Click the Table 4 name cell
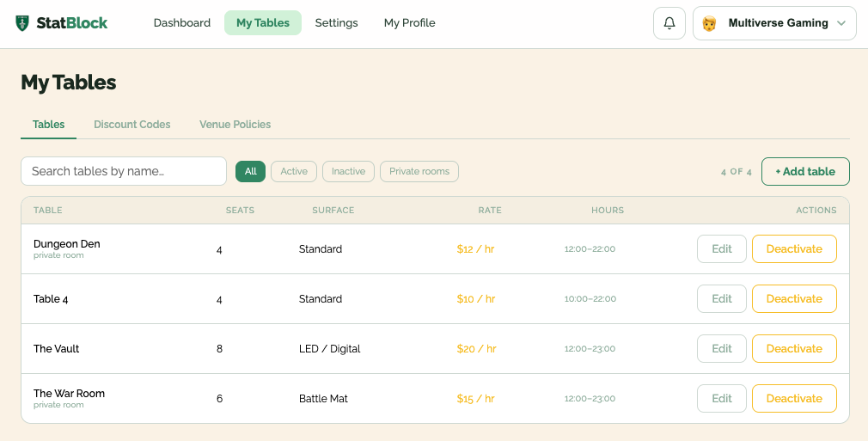Viewport: 868px width, 441px height. pos(51,299)
